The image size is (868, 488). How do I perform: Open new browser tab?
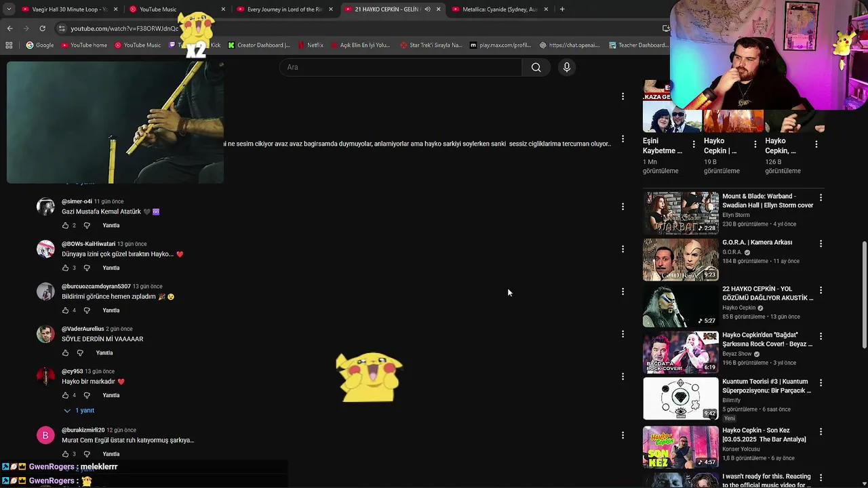[562, 9]
